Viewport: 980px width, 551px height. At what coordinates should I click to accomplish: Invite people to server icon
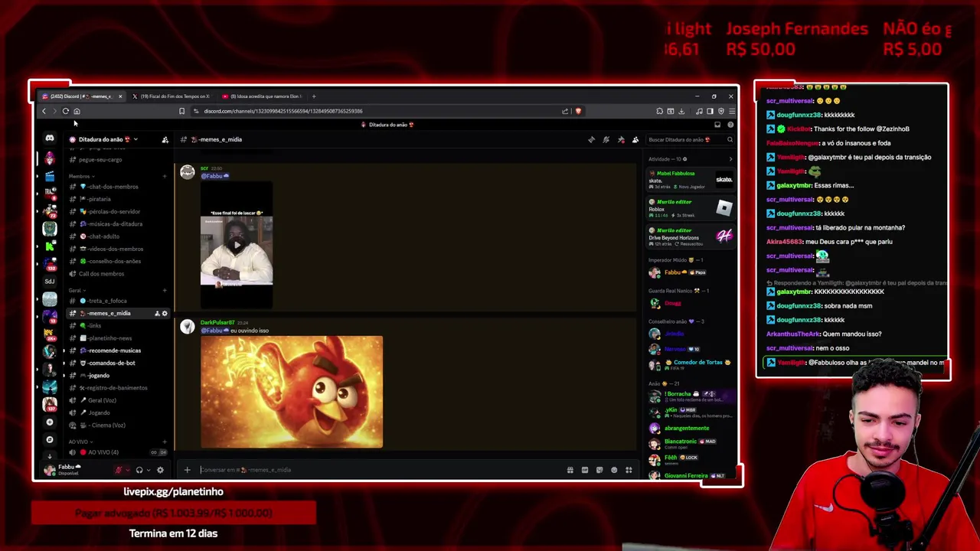click(x=165, y=139)
